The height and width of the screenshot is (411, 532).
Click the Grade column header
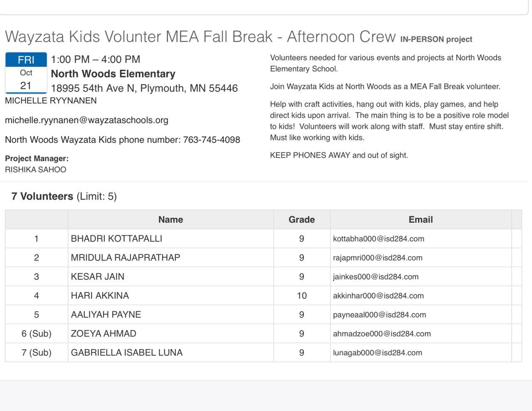point(301,219)
